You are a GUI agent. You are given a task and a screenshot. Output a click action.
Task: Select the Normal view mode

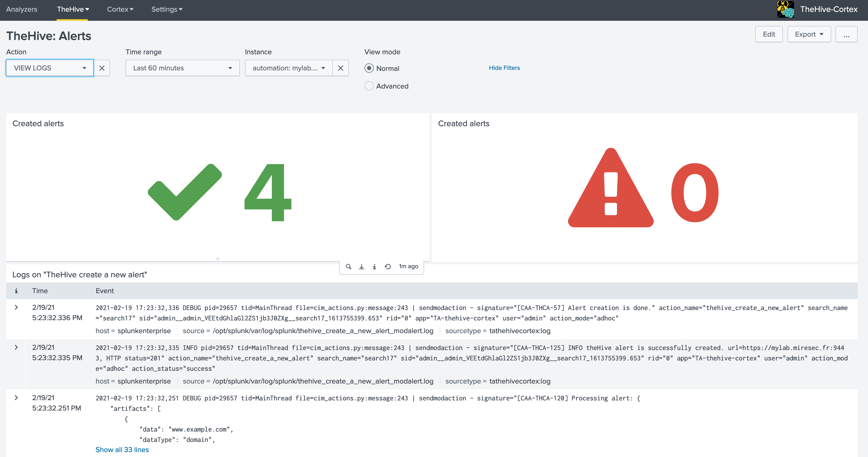(369, 68)
